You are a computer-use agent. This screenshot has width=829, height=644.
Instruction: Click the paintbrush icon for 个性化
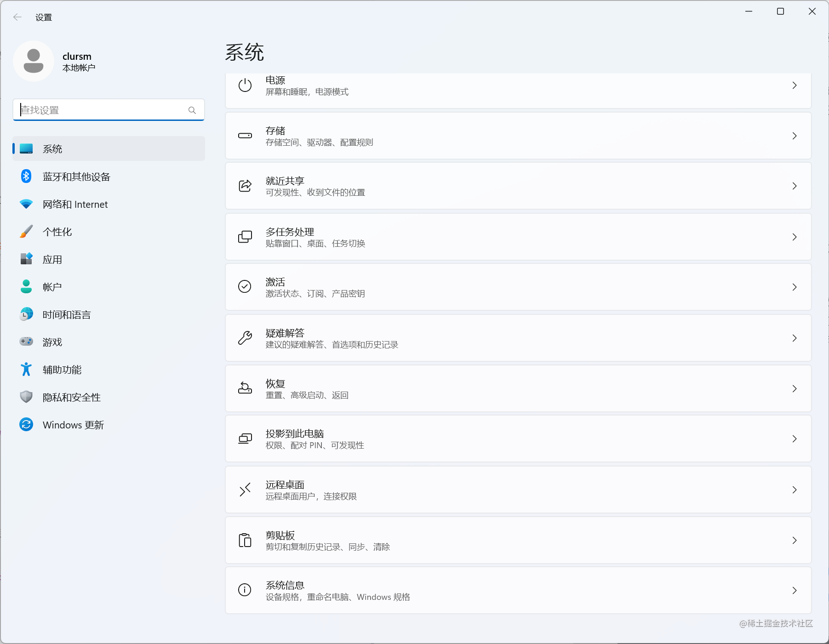(26, 231)
